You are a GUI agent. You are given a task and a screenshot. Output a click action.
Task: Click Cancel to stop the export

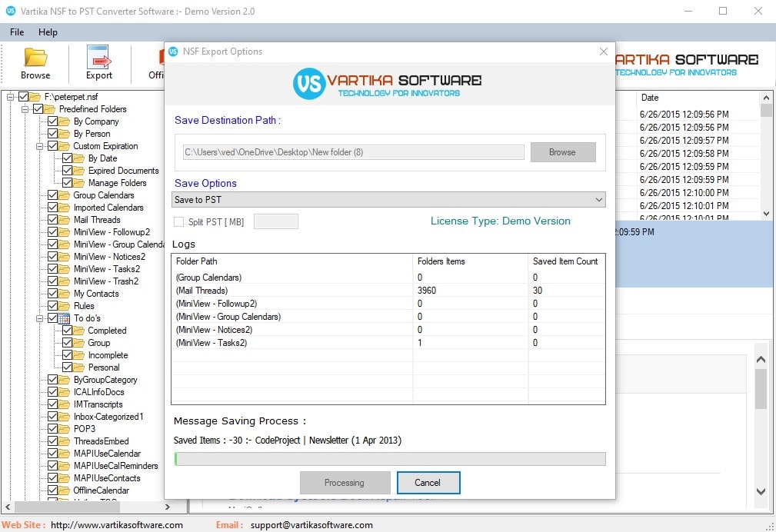[x=428, y=483]
